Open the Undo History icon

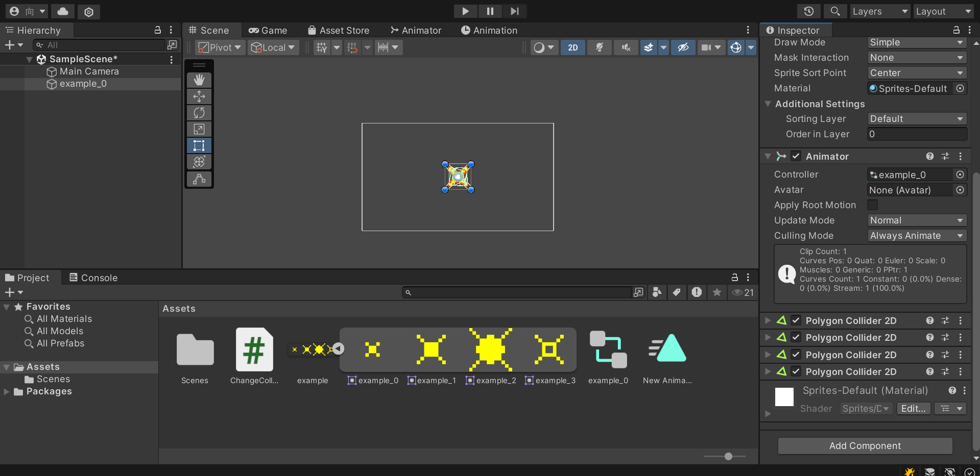(x=809, y=11)
